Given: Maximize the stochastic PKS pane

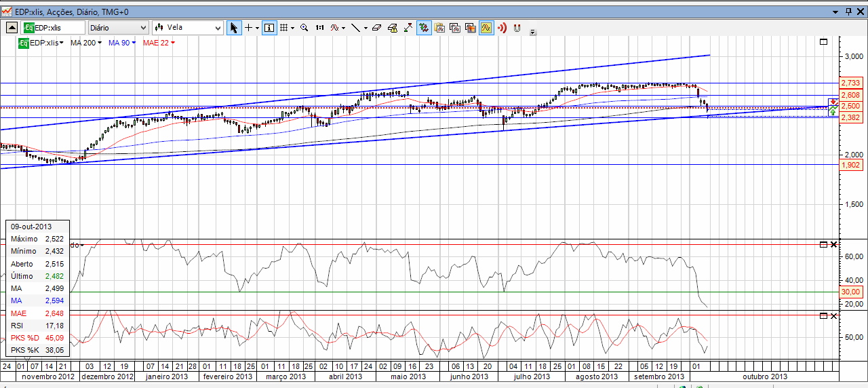Looking at the screenshot, I should pos(823,316).
